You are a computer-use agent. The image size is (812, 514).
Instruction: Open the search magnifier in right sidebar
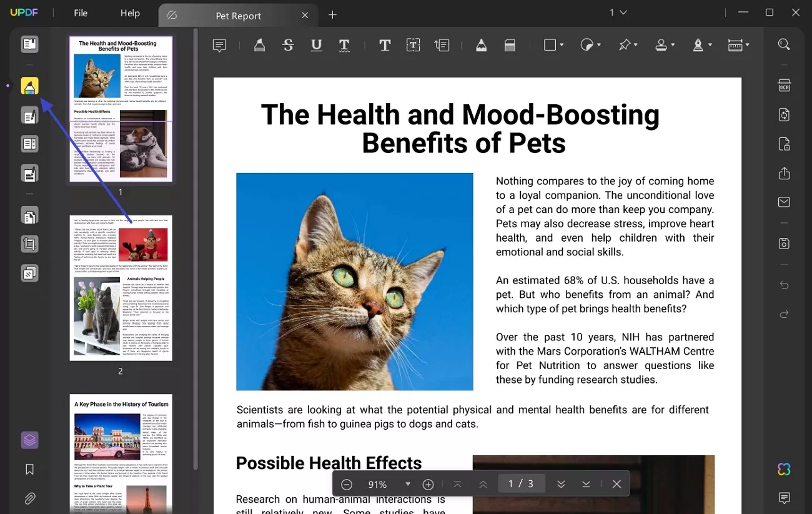point(784,44)
